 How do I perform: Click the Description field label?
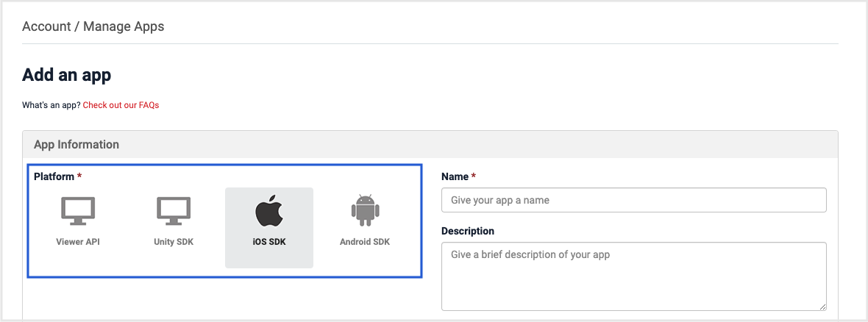click(x=468, y=231)
